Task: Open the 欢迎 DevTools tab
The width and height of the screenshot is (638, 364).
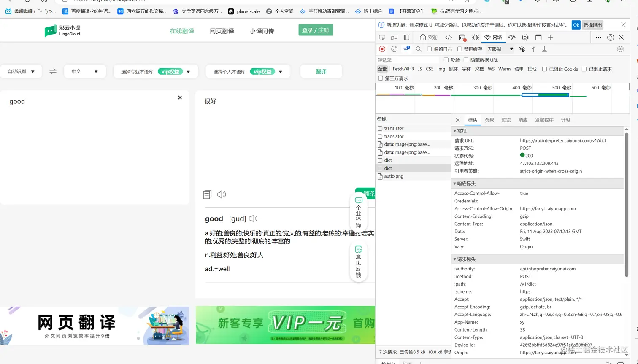Action: click(428, 37)
